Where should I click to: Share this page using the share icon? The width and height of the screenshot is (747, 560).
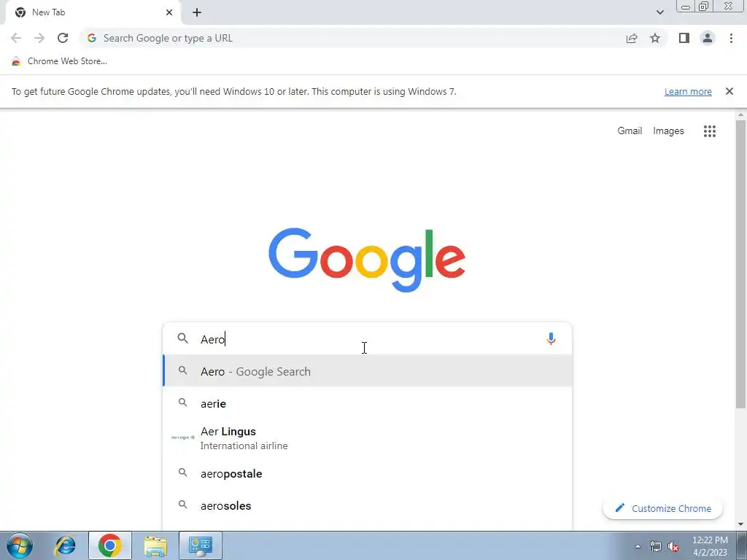pos(632,38)
